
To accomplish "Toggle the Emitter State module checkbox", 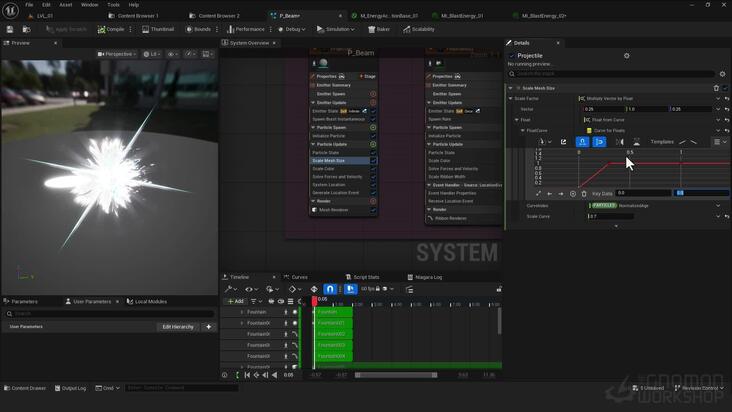I will coord(373,111).
